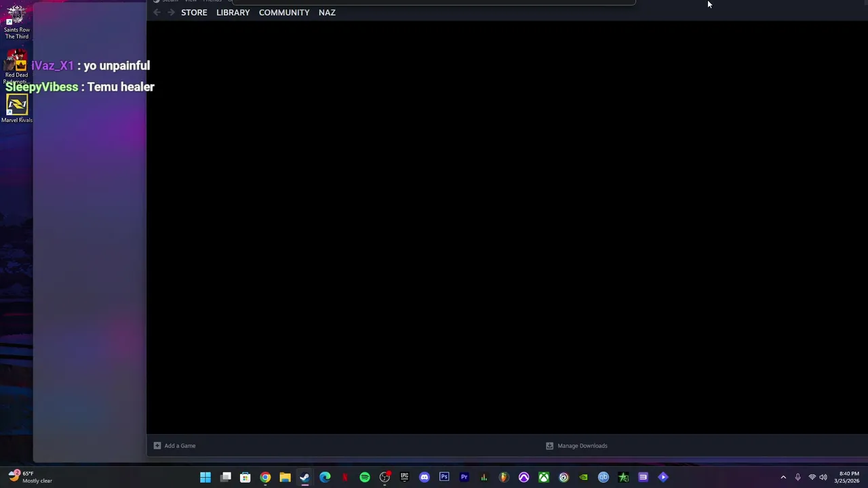This screenshot has height=488, width=868.
Task: Open OBS Studio from the taskbar
Action: (x=384, y=477)
